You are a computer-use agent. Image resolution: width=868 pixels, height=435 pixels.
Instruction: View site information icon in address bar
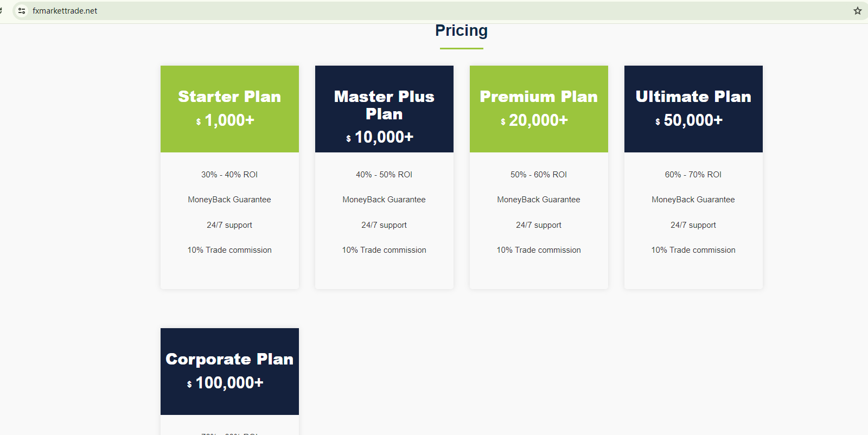[x=22, y=11]
